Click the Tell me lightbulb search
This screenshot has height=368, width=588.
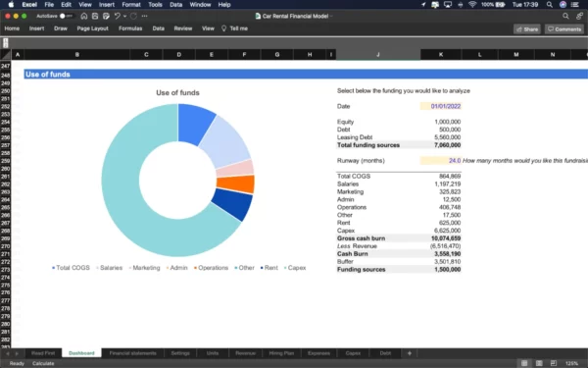point(234,28)
